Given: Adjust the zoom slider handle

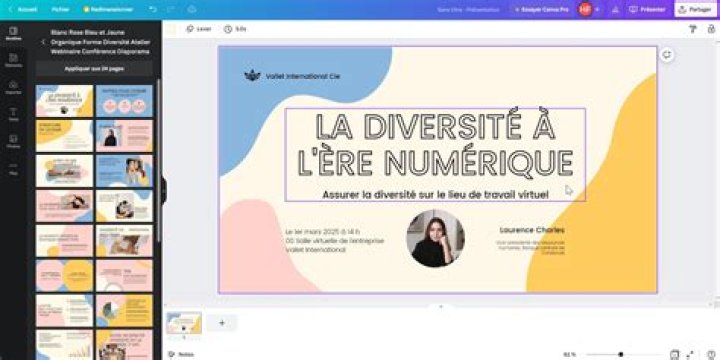Looking at the screenshot, I should pyautogui.click(x=621, y=354).
